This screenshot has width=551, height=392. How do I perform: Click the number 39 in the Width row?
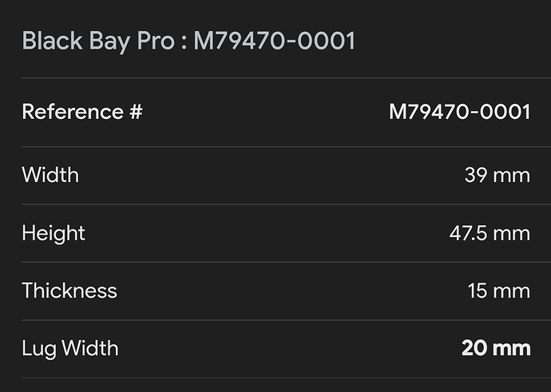coord(476,175)
